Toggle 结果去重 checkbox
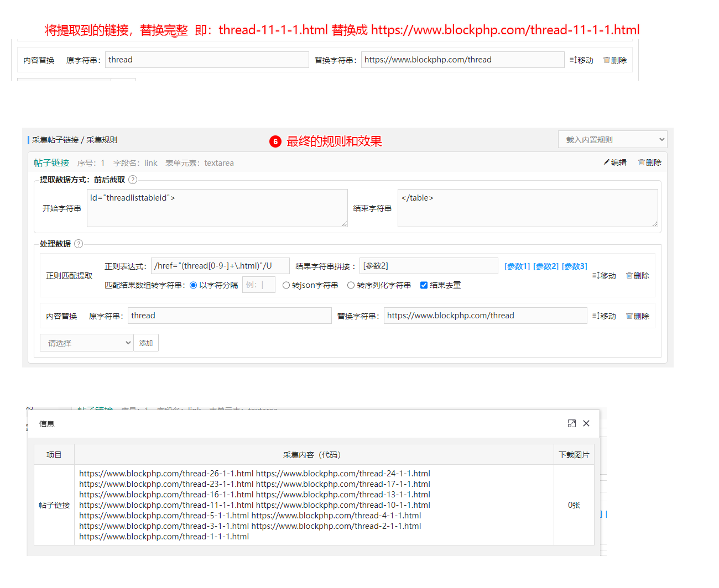The width and height of the screenshot is (719, 588). [424, 285]
